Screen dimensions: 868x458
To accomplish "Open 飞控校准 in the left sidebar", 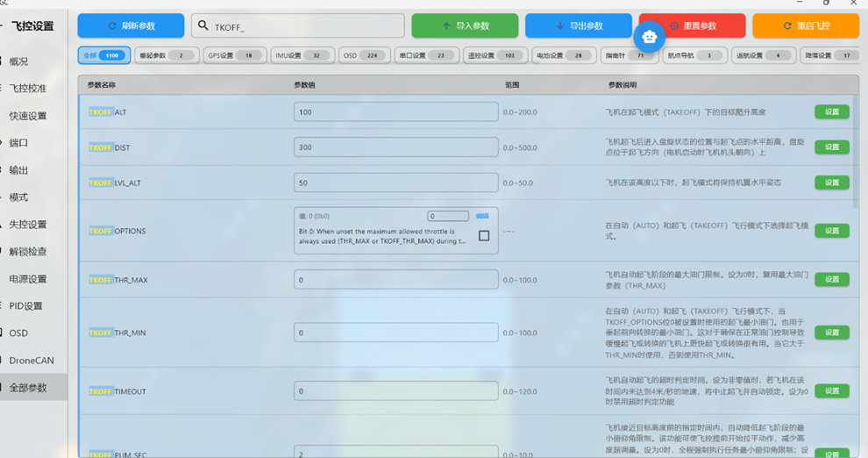I will (x=28, y=89).
